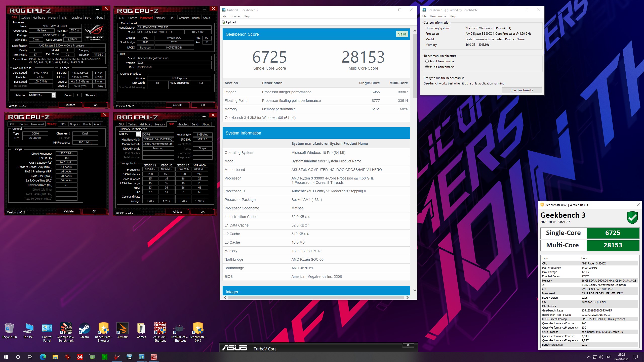Click the Core Speed 5400.7 MHz field
644x362 pixels.
click(41, 73)
